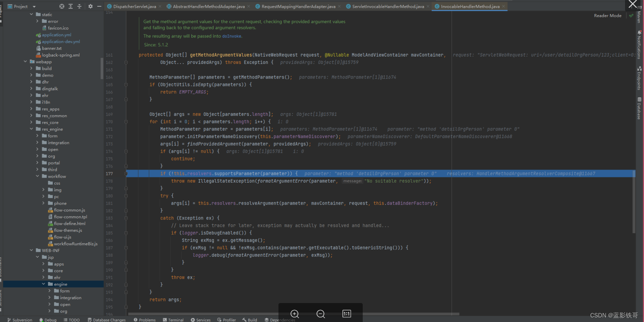644x322 pixels.
Task: Click the zoom in magnifier icon
Action: pyautogui.click(x=295, y=314)
